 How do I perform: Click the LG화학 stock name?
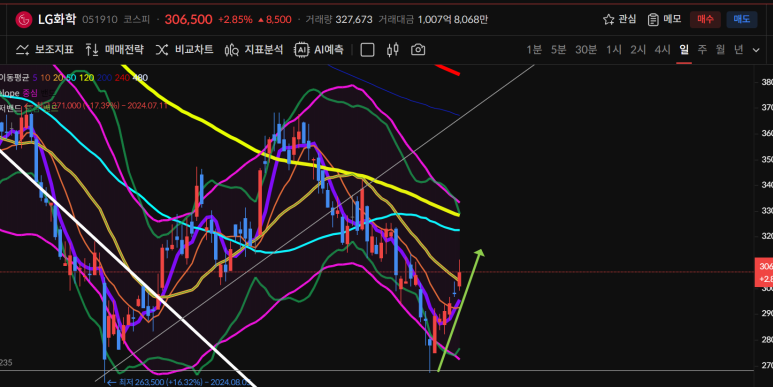coord(57,20)
